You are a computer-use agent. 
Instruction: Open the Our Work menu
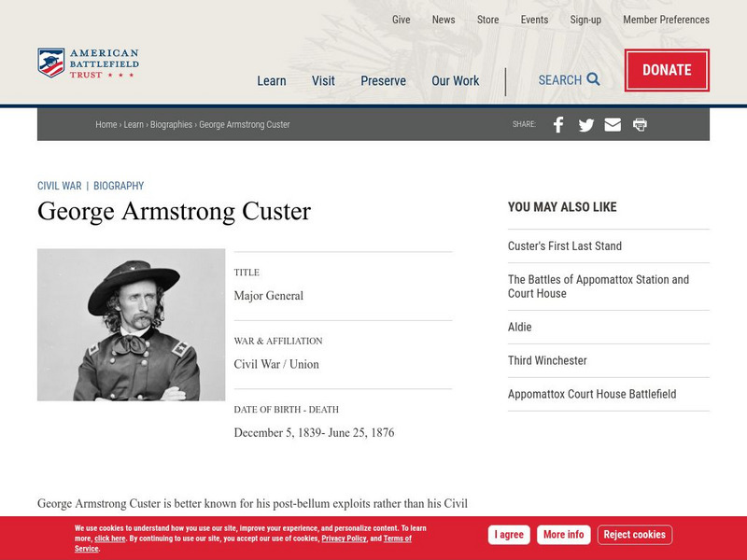456,81
